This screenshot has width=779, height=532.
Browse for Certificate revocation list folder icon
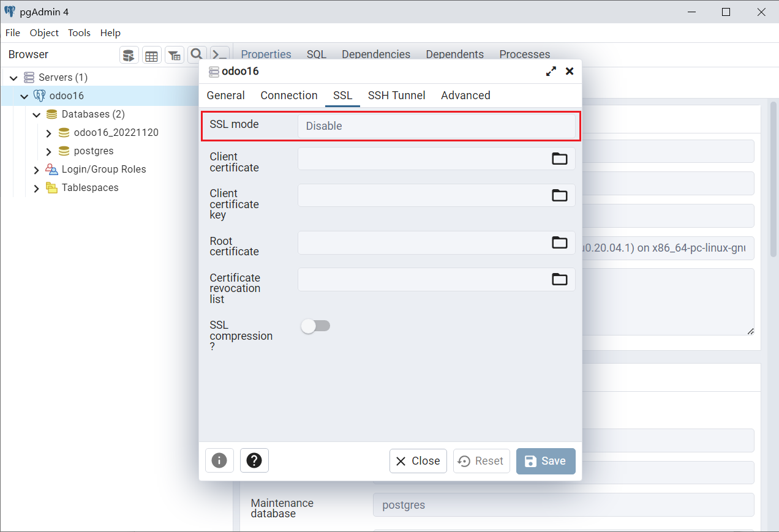[x=560, y=279]
